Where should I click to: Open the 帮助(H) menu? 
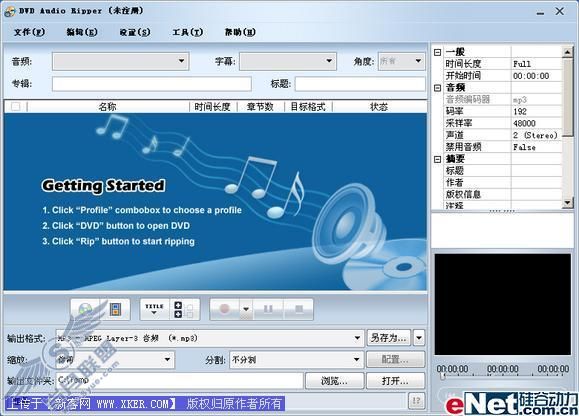pos(240,32)
